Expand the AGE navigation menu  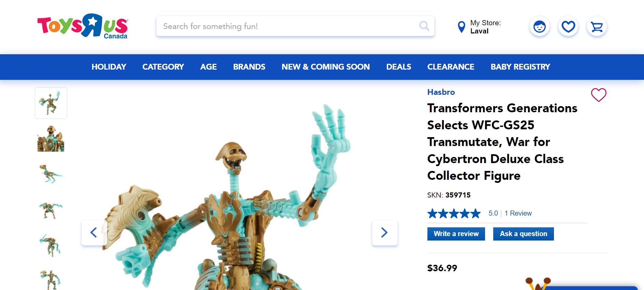pos(208,67)
